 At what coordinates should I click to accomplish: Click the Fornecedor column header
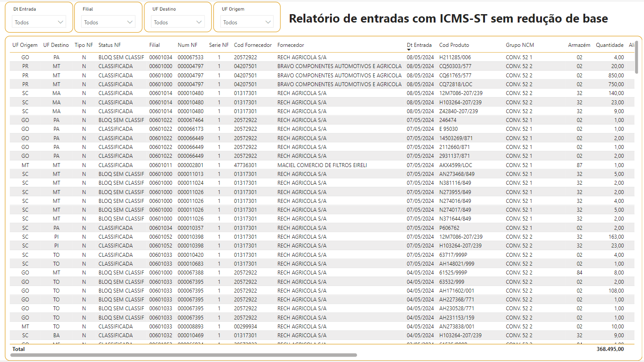(x=291, y=45)
